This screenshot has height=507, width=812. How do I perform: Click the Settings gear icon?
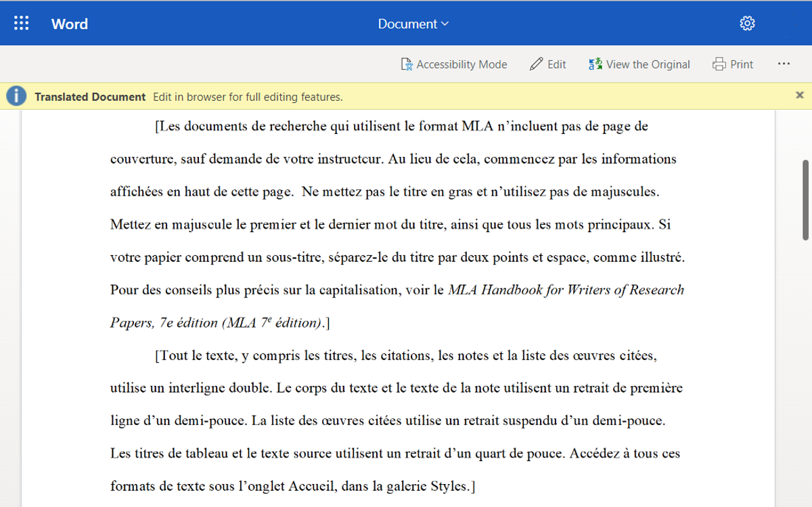(747, 22)
